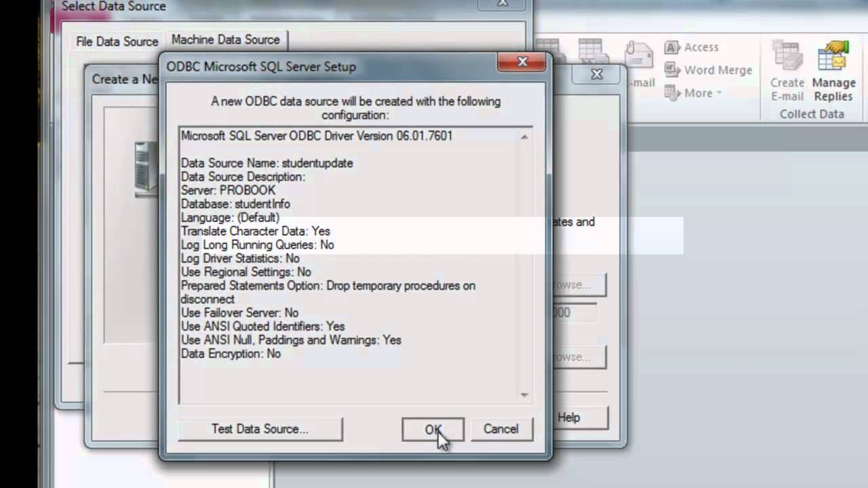
Task: Close the ODBC Microsoft SQL Server Setup dialog
Action: (521, 62)
